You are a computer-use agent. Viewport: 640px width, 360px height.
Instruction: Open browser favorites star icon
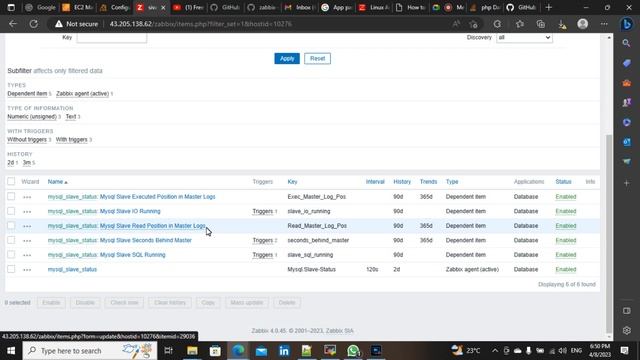[x=520, y=24]
